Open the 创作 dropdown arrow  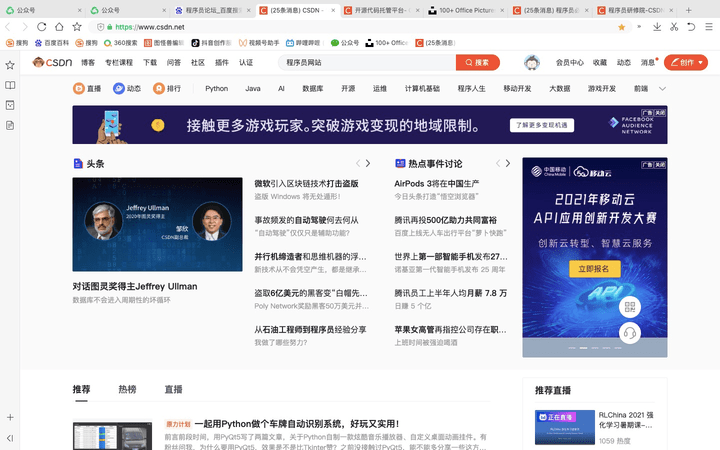(700, 62)
